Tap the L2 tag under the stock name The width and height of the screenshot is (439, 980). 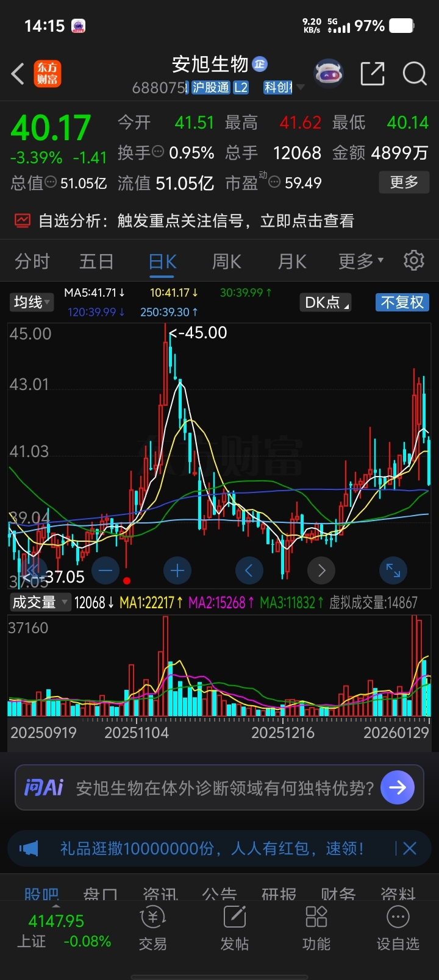pyautogui.click(x=241, y=88)
